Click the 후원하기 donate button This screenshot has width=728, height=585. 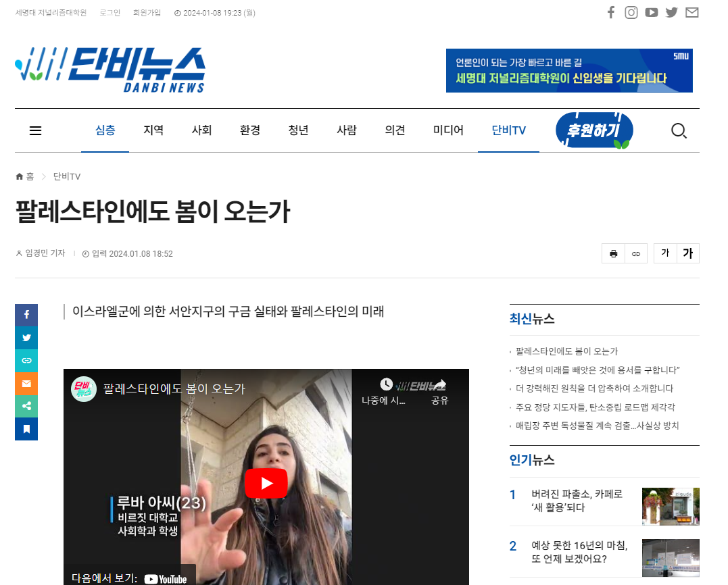click(594, 130)
